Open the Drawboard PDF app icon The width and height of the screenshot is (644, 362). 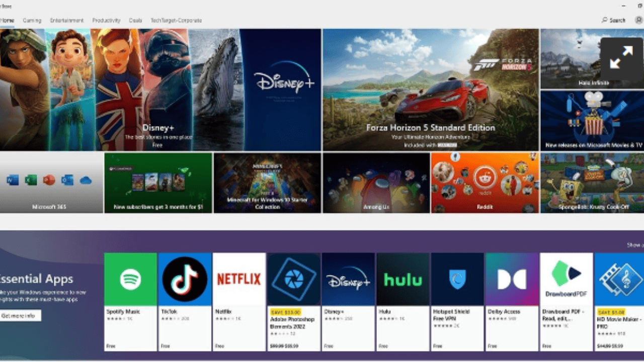click(x=566, y=279)
